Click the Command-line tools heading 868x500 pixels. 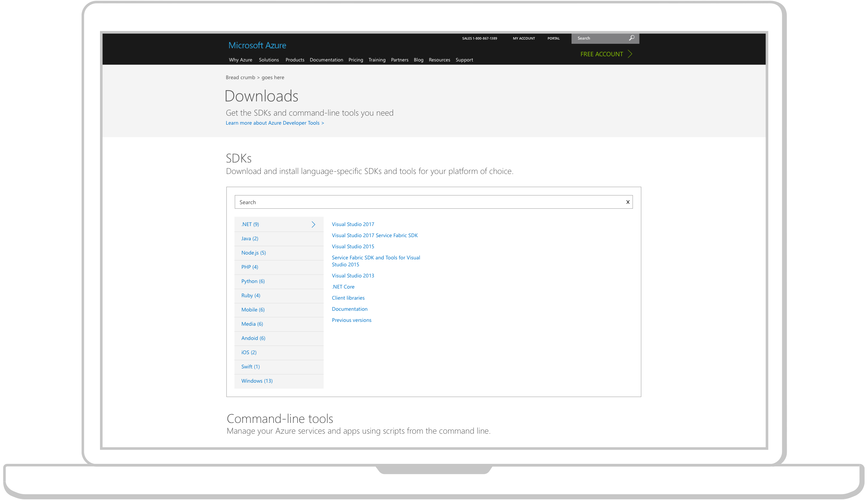[x=280, y=419]
